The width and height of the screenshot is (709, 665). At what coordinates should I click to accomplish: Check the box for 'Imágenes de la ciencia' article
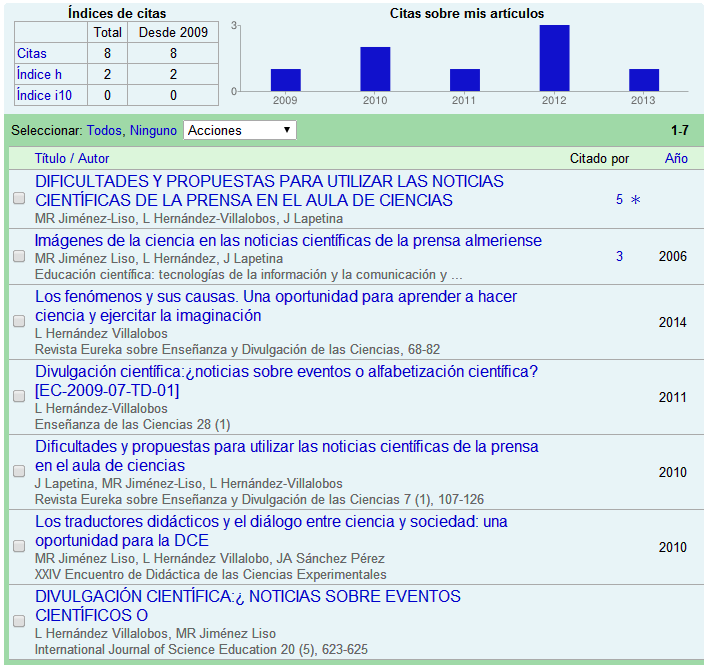pos(19,257)
